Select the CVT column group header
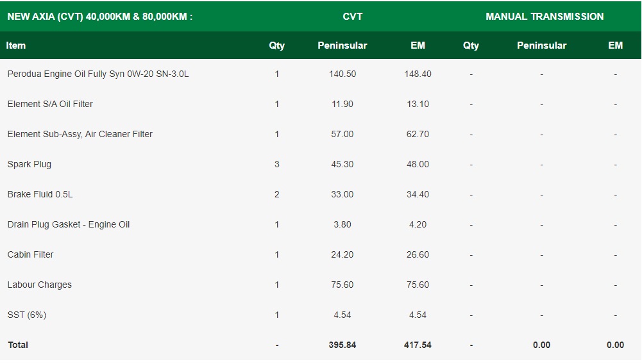642x364 pixels. point(352,17)
